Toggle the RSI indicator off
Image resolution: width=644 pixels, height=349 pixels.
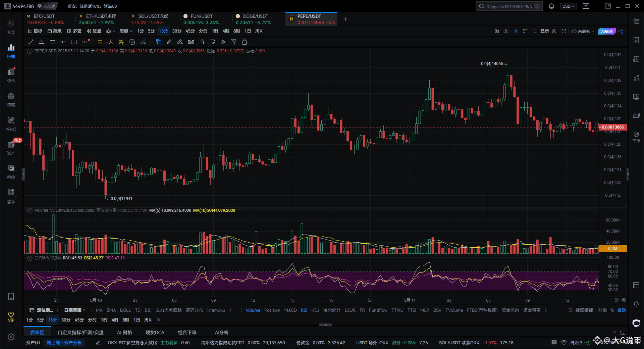click(x=304, y=310)
